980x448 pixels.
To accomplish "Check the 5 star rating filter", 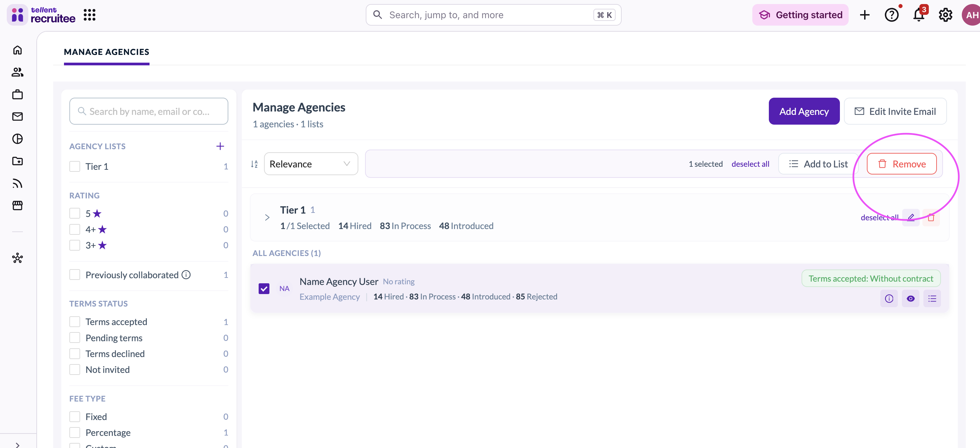I will tap(74, 213).
